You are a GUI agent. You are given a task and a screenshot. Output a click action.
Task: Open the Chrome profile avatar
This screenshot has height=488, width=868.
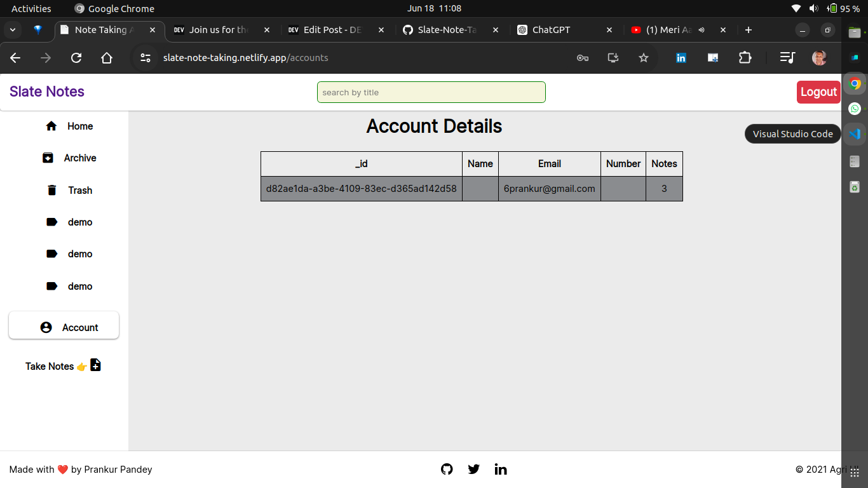point(819,58)
